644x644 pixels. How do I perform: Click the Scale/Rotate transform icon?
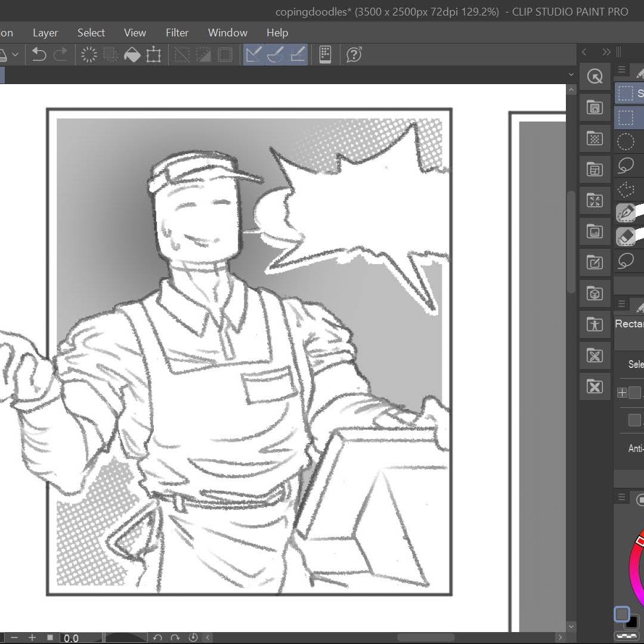click(x=154, y=55)
